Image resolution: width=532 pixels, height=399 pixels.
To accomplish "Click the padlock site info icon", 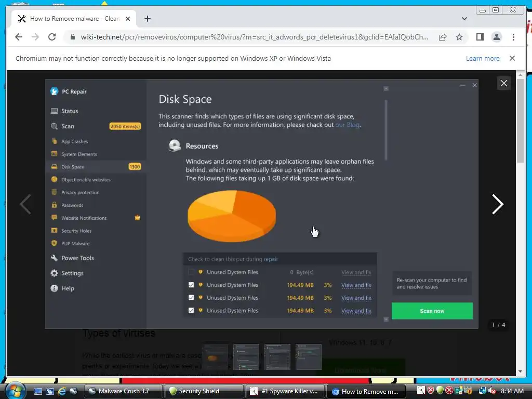I will (72, 37).
